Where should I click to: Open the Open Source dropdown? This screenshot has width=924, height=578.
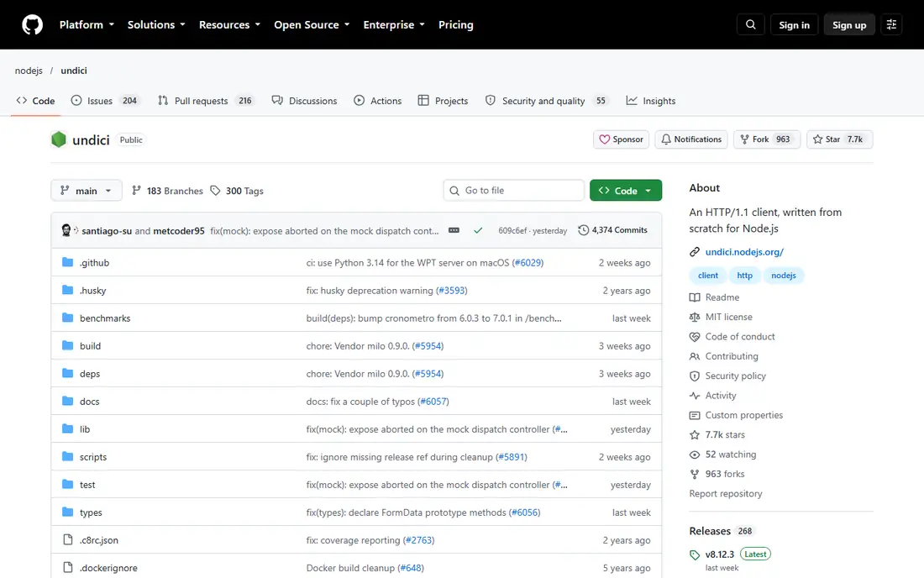point(312,24)
